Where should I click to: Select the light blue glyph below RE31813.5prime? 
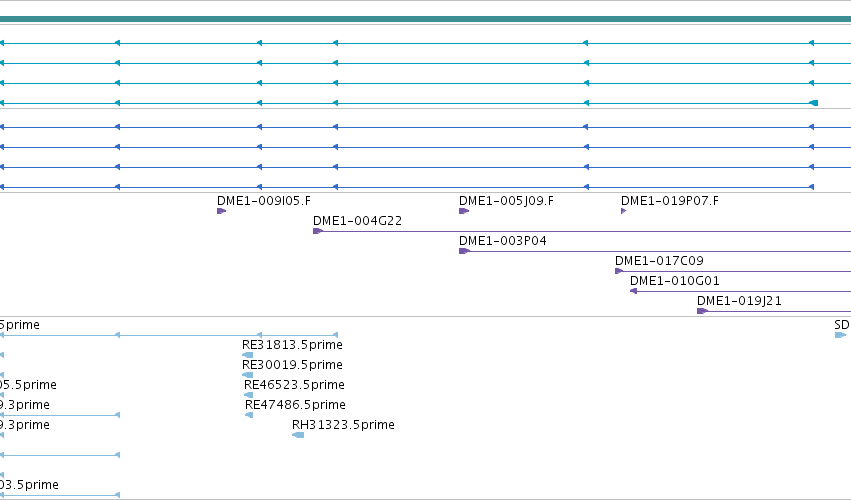247,355
